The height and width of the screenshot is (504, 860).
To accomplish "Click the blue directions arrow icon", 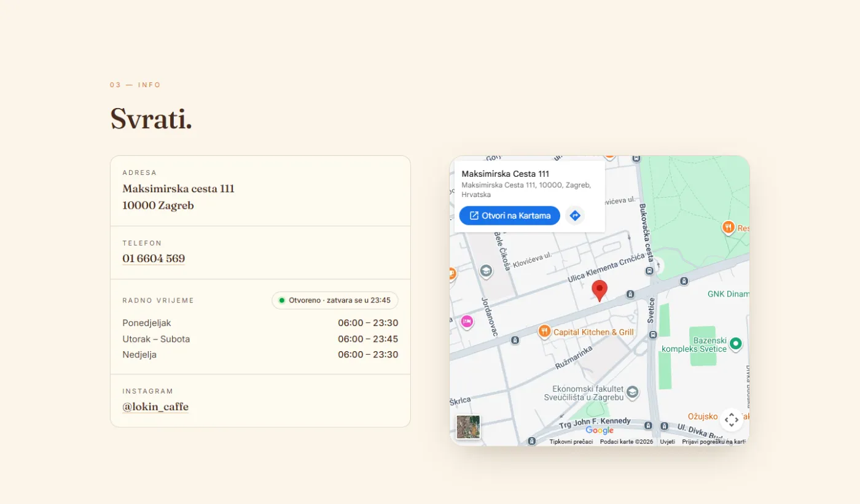I will tap(575, 215).
